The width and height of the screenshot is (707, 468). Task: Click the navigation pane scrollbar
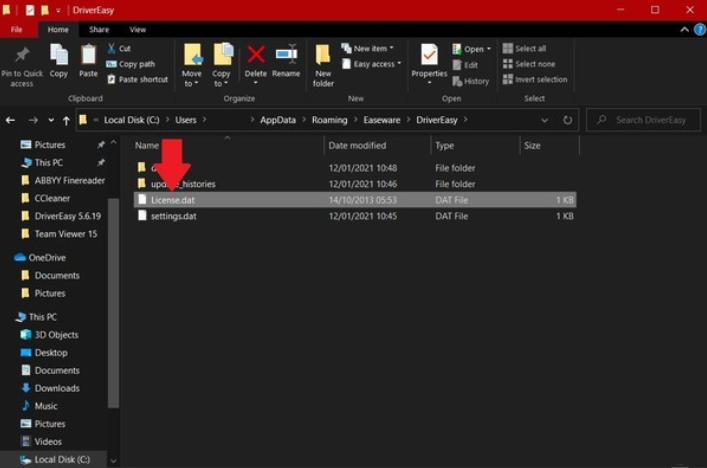coord(113,302)
